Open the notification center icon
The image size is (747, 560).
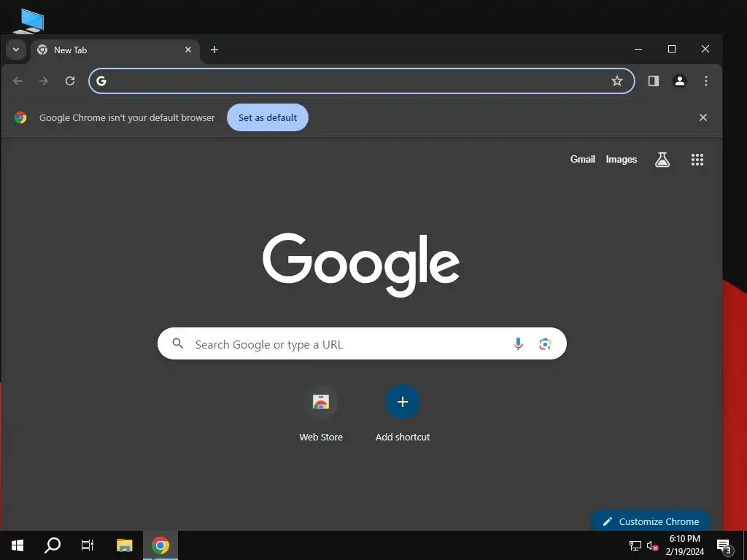pos(724,545)
